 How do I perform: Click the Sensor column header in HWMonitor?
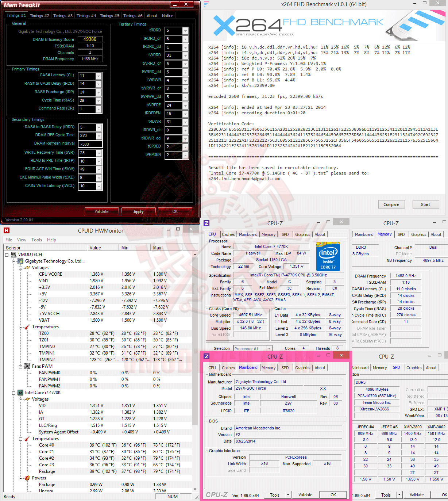coord(45,248)
